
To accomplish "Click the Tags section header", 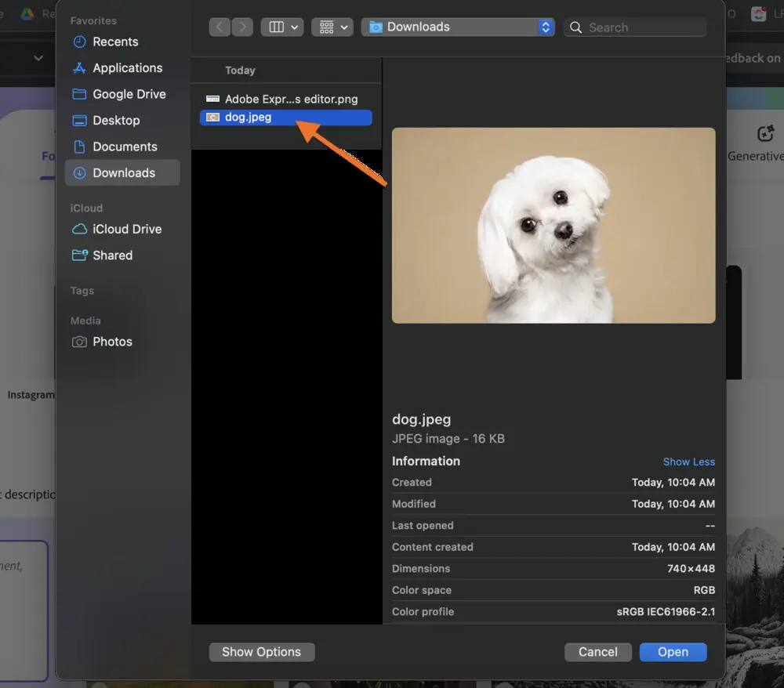I will [82, 291].
